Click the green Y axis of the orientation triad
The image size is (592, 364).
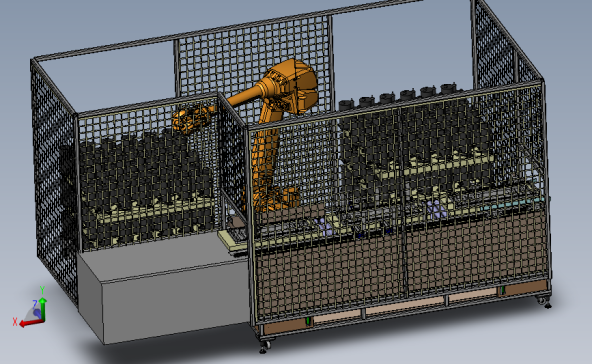coord(43,309)
